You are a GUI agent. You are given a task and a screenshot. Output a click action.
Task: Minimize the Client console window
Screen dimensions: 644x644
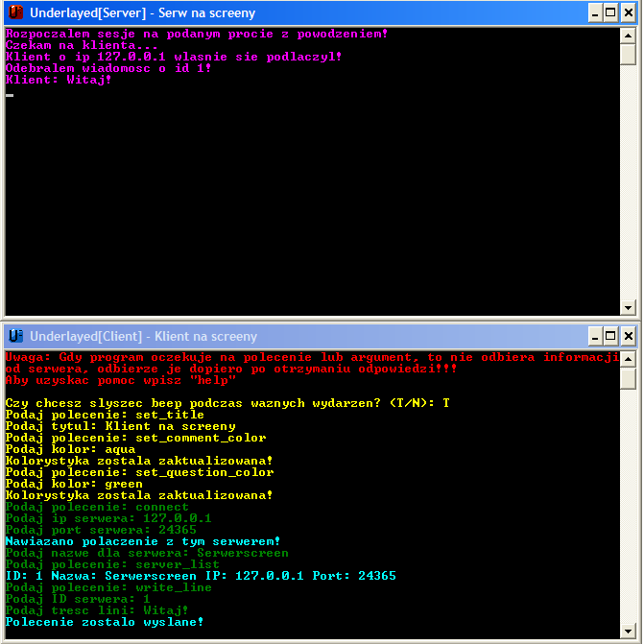click(594, 336)
